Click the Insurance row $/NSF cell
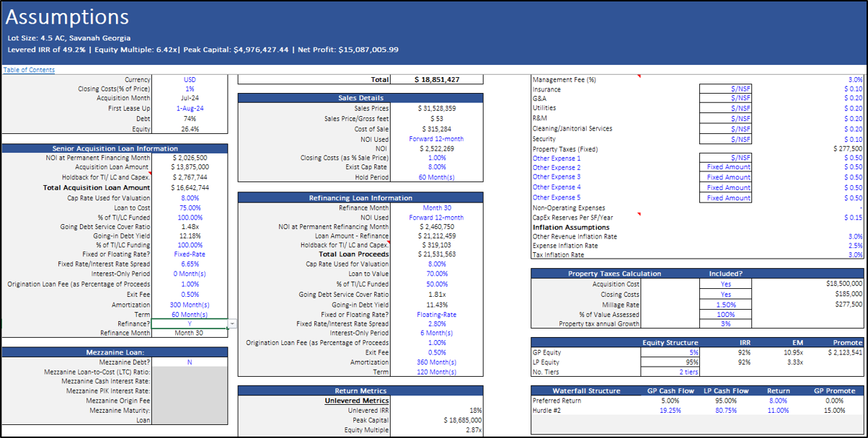The height and width of the screenshot is (438, 868). pos(725,89)
